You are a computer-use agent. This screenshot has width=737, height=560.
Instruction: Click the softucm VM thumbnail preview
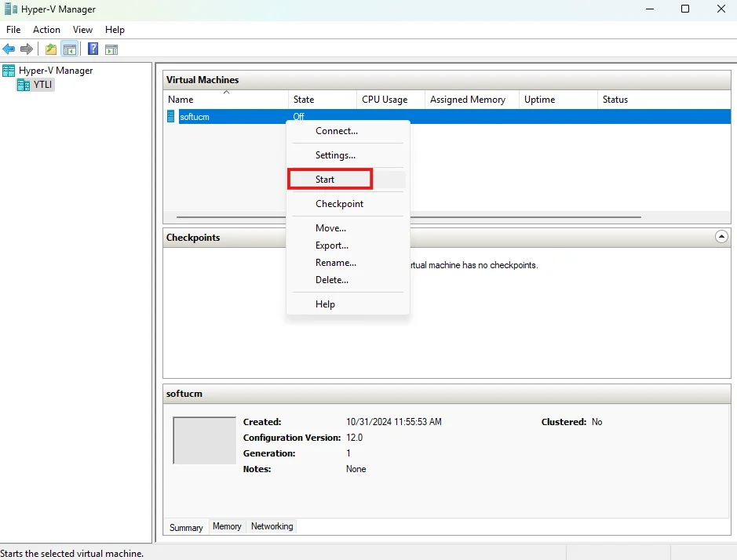click(x=205, y=441)
